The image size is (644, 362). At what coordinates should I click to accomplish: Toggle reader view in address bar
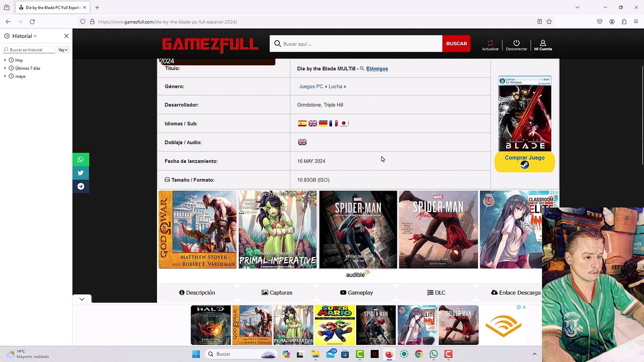(x=539, y=22)
